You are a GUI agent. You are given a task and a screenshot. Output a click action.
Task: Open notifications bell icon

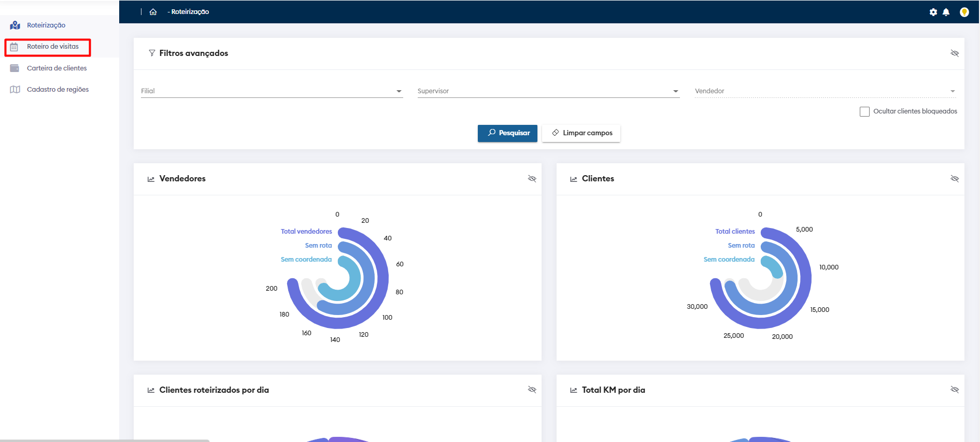[946, 12]
